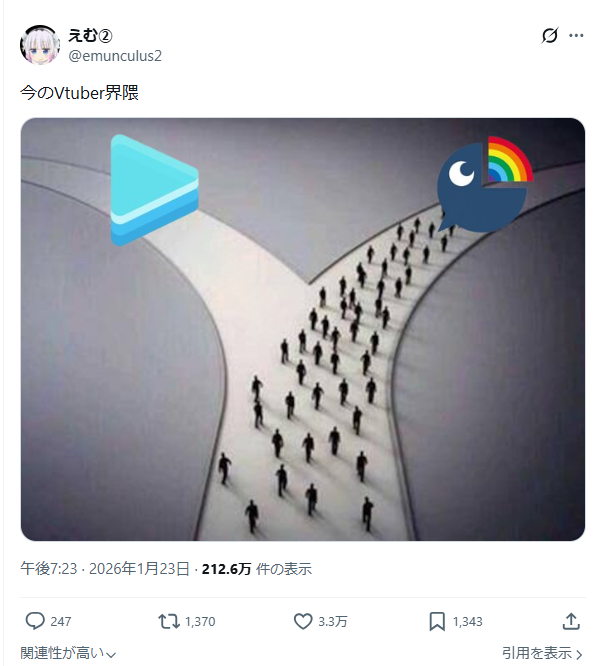Click the 午後7:23 · 2026年1月23日 timestamp

[x=105, y=569]
